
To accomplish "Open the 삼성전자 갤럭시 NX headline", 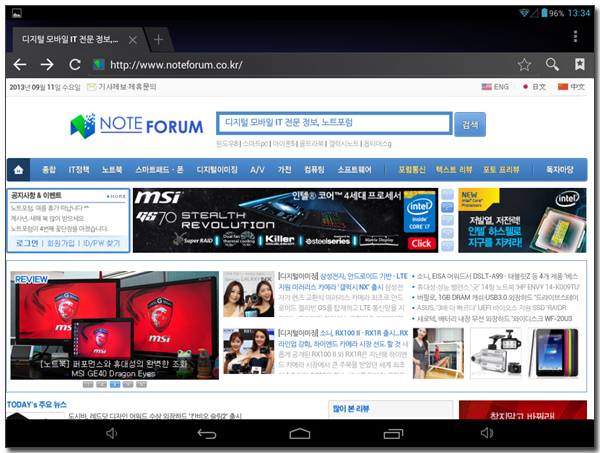I will click(x=342, y=281).
